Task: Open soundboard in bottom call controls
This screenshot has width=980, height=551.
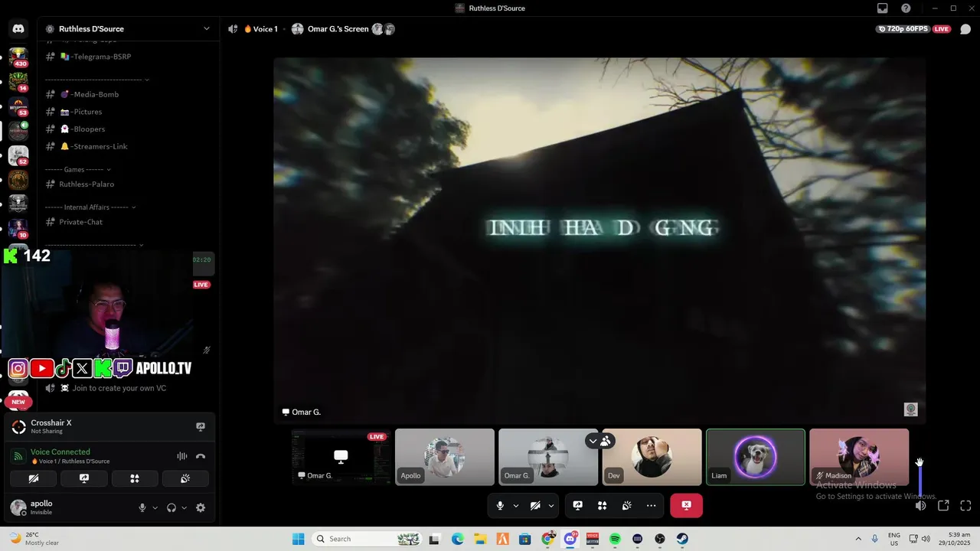Action: [626, 505]
